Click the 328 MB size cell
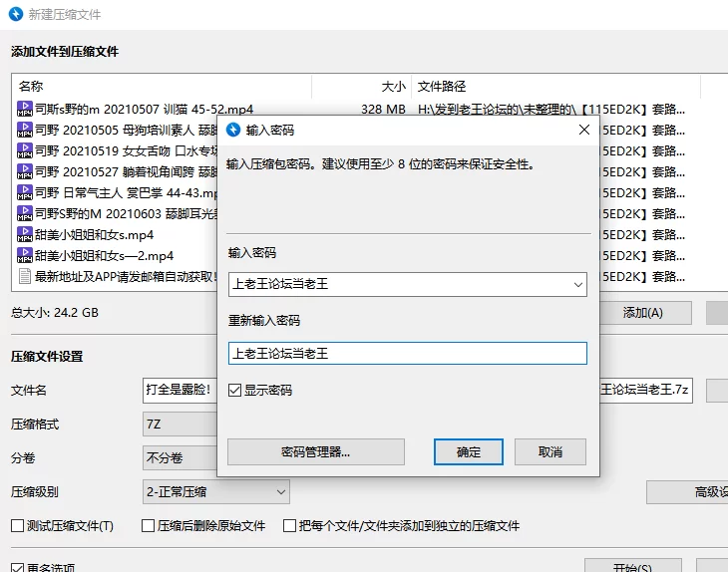This screenshot has width=728, height=572. (384, 109)
